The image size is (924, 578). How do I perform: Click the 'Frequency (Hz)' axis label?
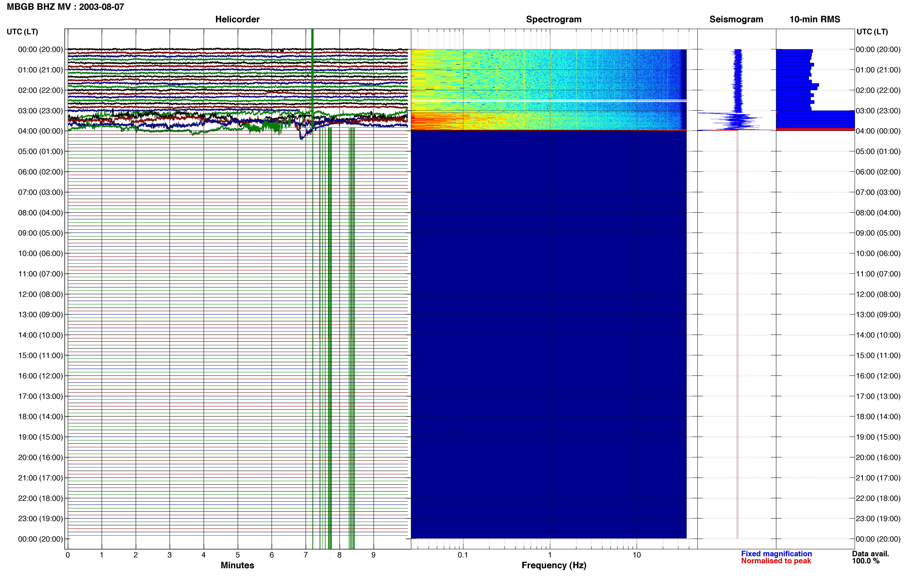coord(554,565)
